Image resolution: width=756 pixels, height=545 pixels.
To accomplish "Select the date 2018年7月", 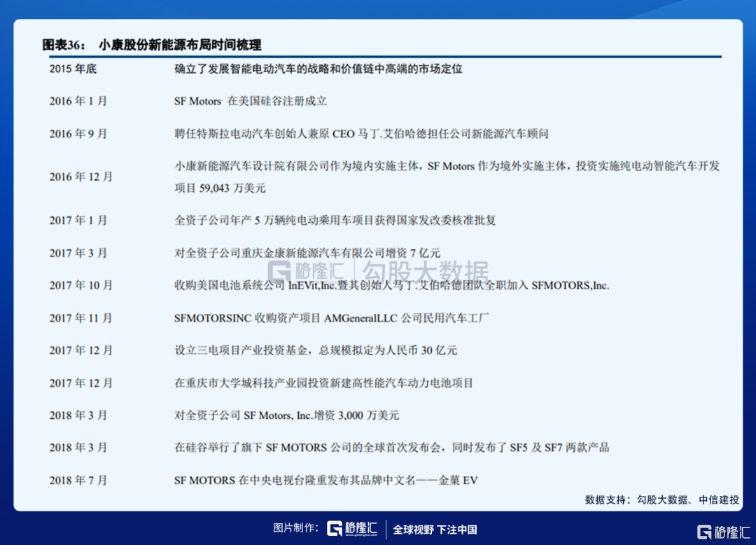I will [78, 481].
